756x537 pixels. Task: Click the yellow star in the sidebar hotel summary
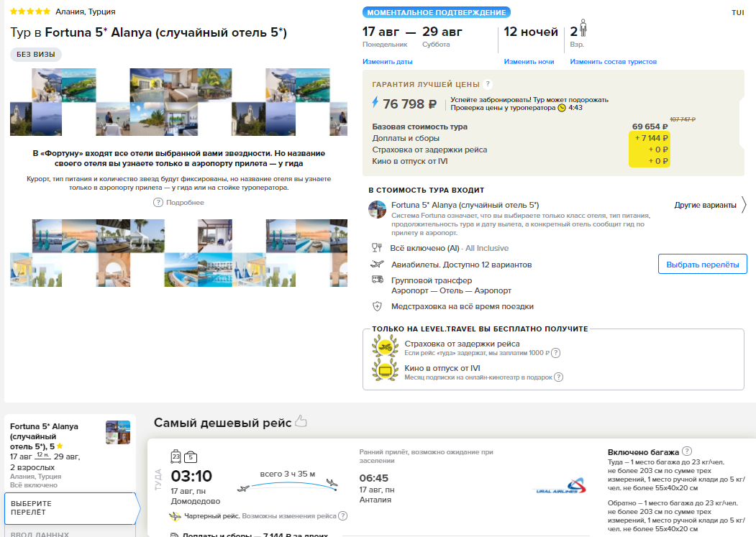60,446
